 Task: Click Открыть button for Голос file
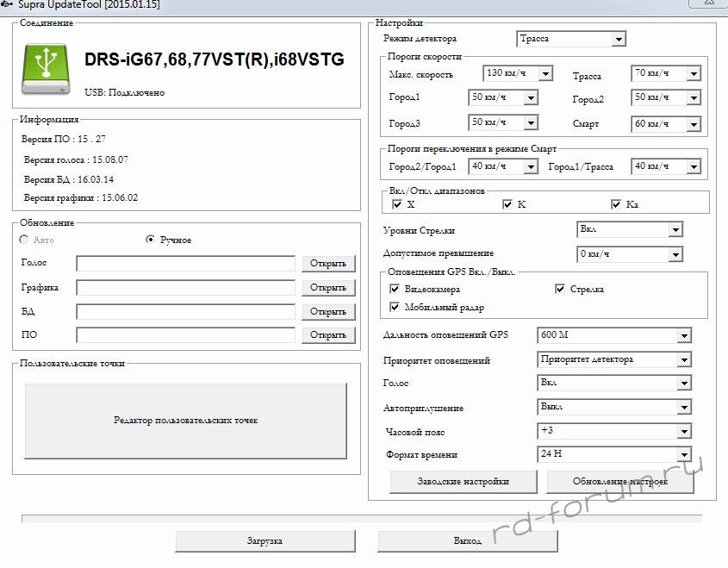pos(328,264)
